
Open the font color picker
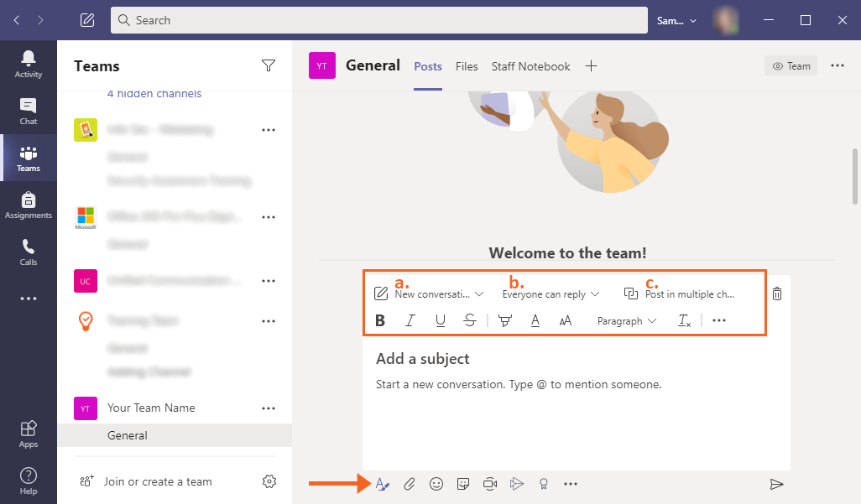[535, 320]
